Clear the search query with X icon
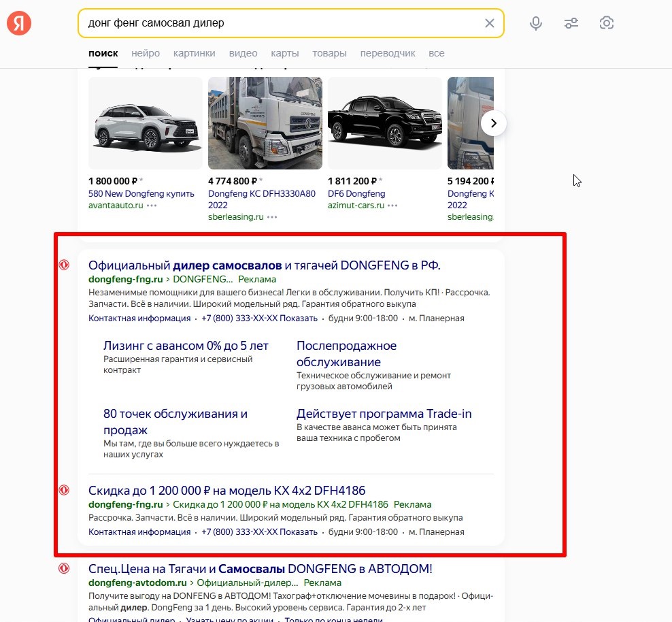 [x=489, y=23]
